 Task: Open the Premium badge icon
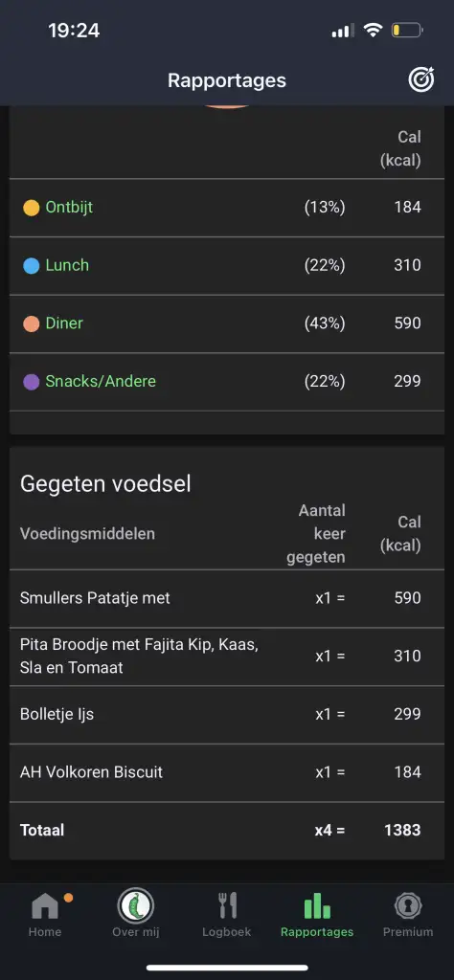(x=408, y=905)
